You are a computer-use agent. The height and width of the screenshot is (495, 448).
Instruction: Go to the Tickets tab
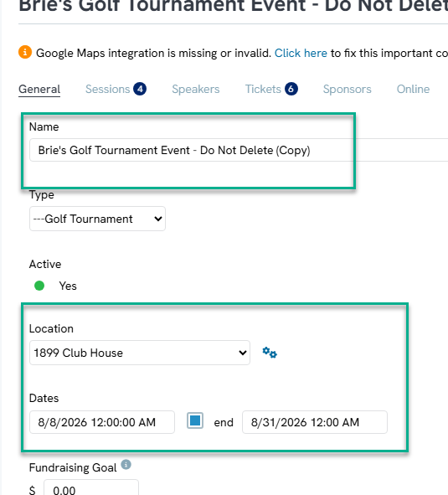263,90
